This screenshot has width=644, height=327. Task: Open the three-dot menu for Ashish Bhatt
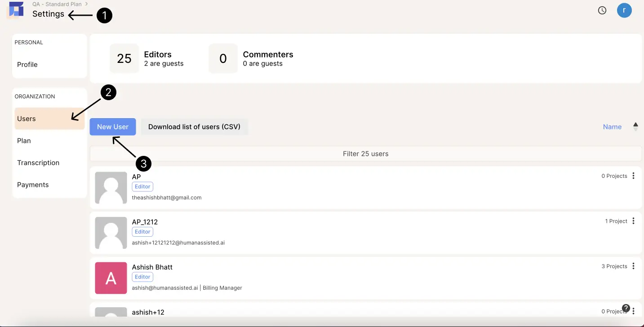(x=633, y=266)
